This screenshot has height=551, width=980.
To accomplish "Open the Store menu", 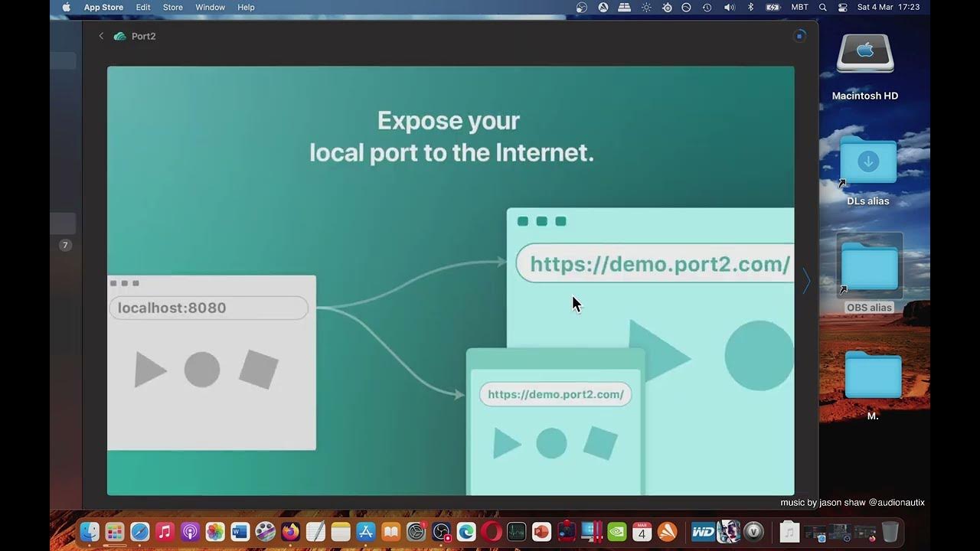I will [x=173, y=7].
